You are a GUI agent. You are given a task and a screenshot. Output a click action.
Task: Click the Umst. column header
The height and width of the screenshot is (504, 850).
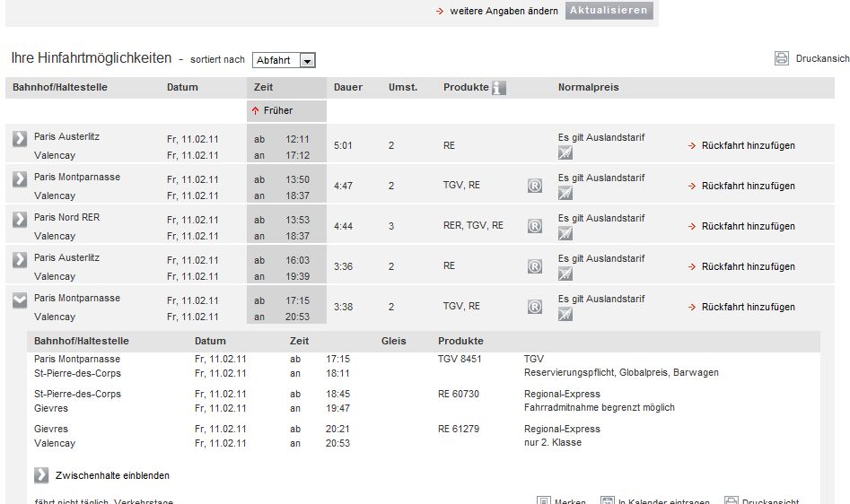(x=403, y=87)
